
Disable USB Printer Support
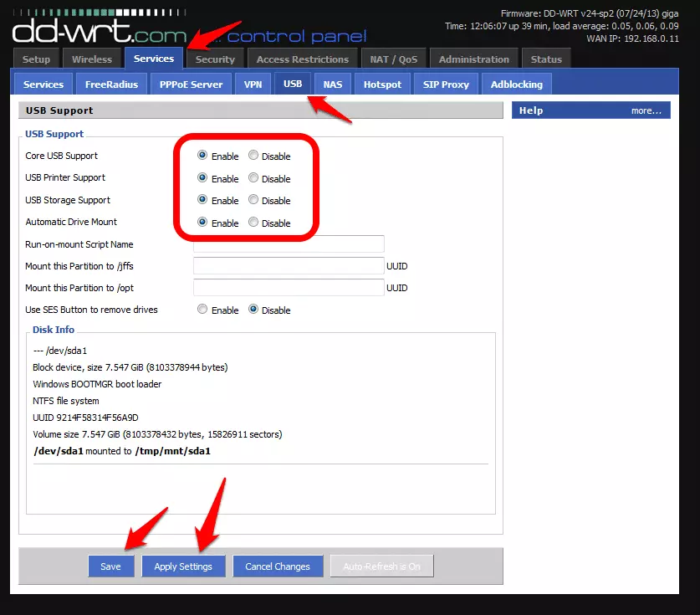[x=253, y=178]
